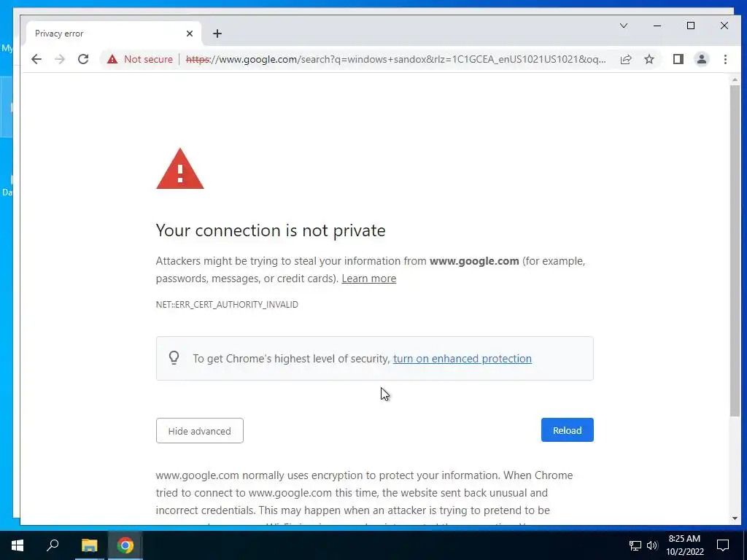Maximize the Chrome window
The image size is (747, 560).
click(691, 26)
